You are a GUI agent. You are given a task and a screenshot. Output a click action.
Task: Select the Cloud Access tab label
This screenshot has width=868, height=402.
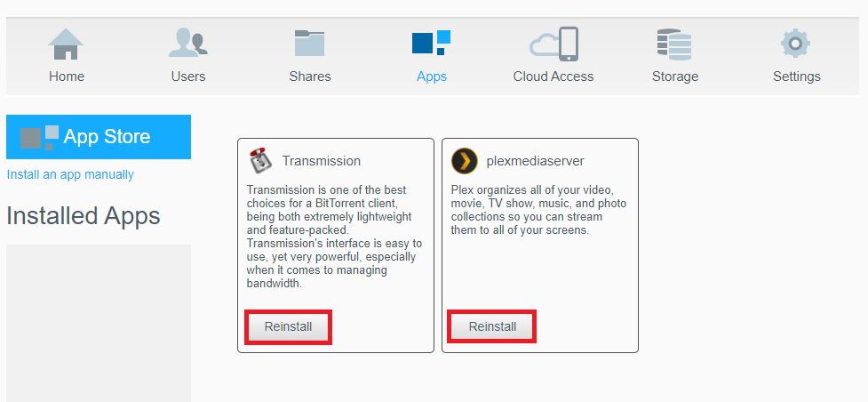[553, 76]
